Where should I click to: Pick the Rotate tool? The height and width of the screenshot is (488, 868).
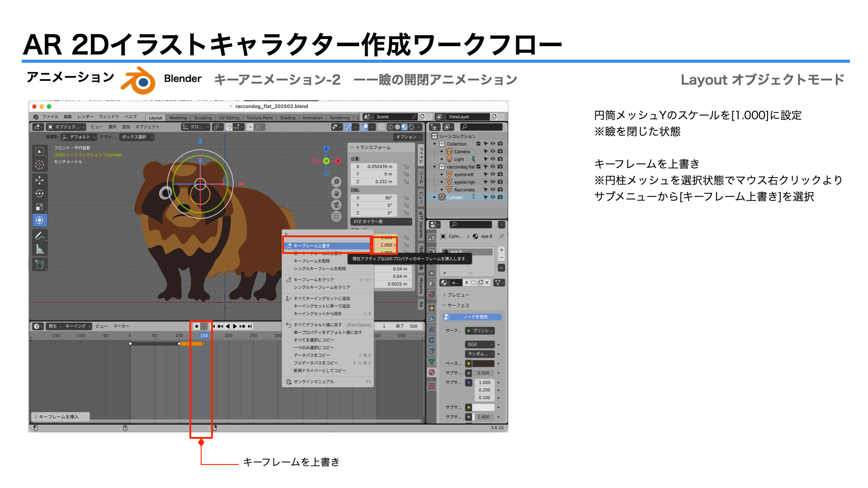coord(40,193)
